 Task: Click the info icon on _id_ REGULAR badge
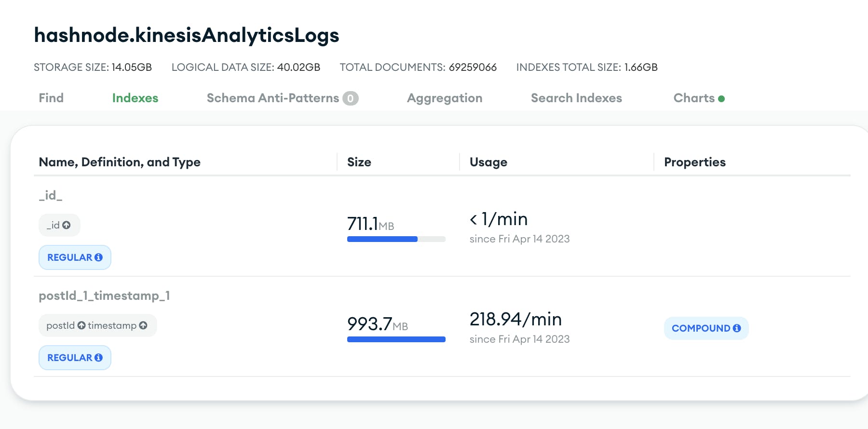pos(99,257)
